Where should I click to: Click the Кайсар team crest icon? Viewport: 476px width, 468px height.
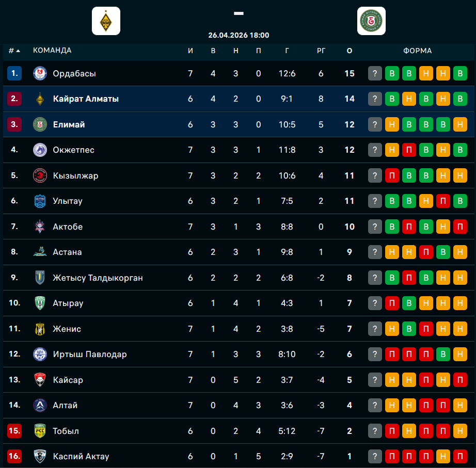click(40, 380)
